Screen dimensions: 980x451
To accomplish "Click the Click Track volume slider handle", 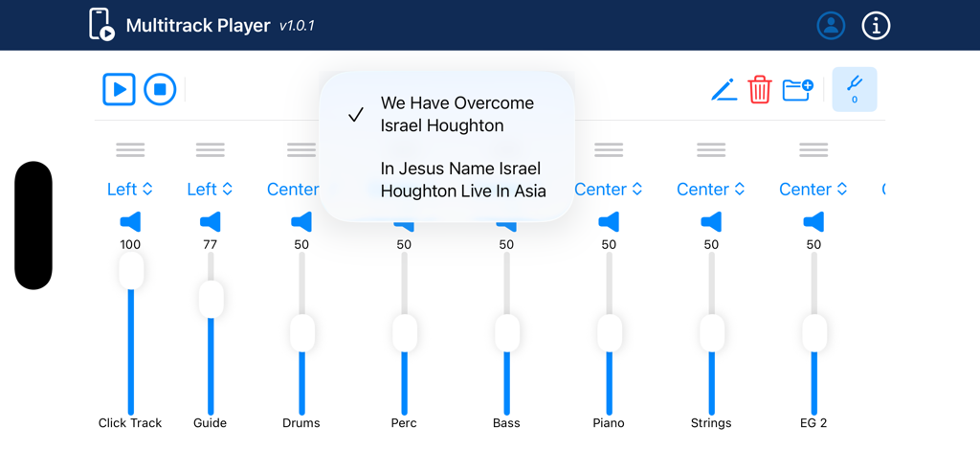I will point(131,271).
